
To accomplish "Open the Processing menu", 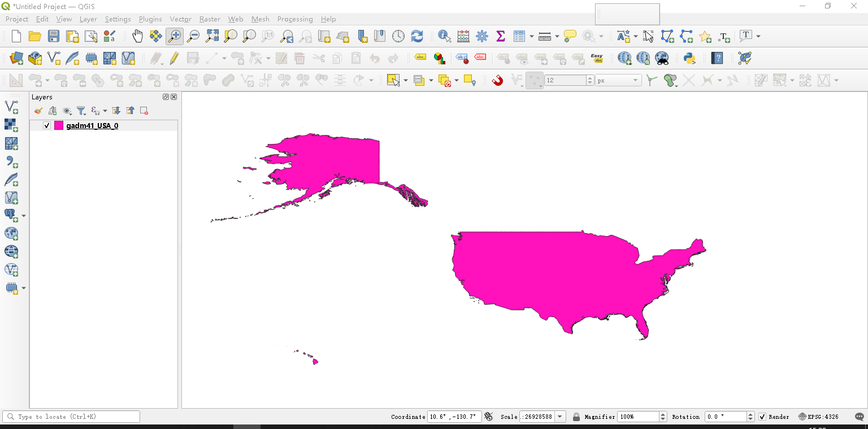I will pyautogui.click(x=295, y=19).
